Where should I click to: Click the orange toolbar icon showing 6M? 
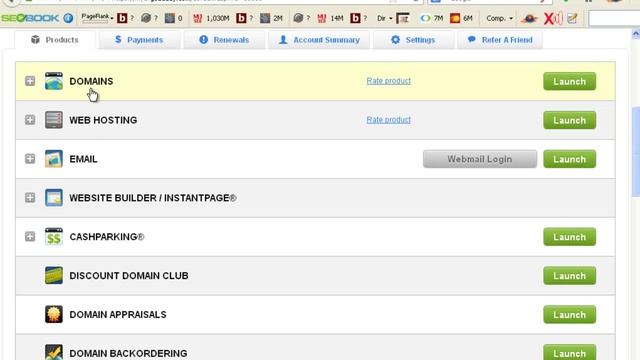[x=455, y=18]
